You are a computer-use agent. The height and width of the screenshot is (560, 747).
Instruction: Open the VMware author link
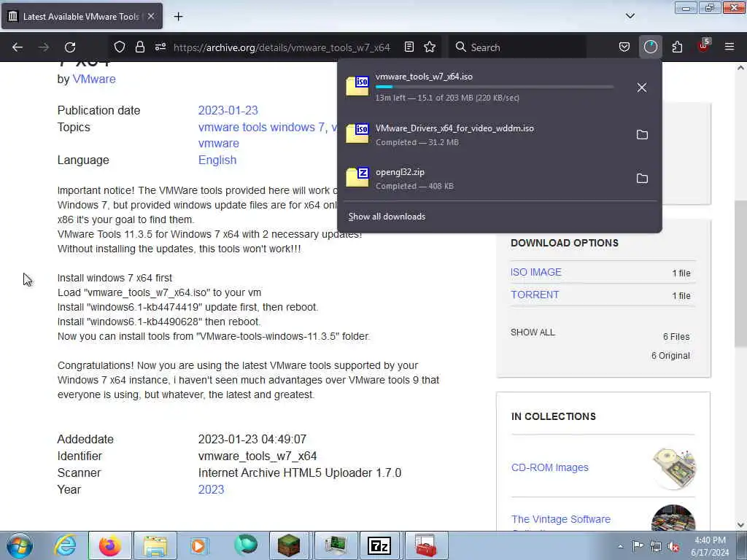pos(94,79)
